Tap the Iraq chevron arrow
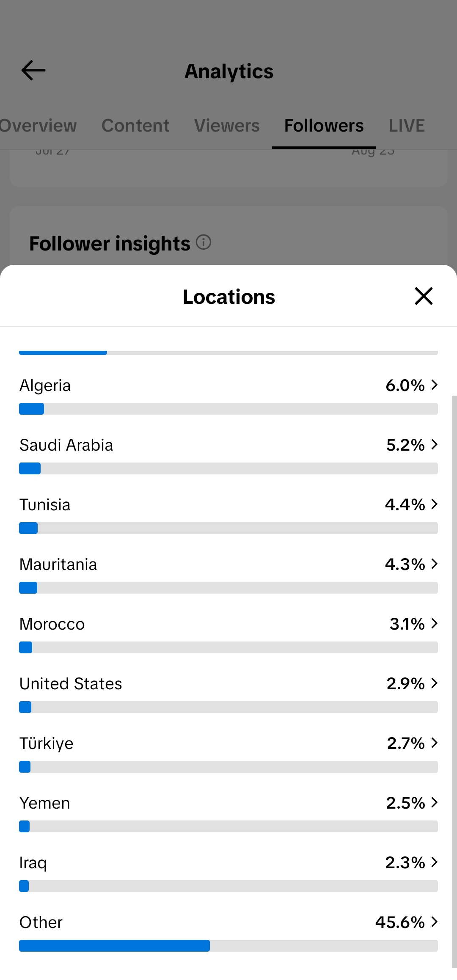The width and height of the screenshot is (457, 980). click(x=434, y=862)
